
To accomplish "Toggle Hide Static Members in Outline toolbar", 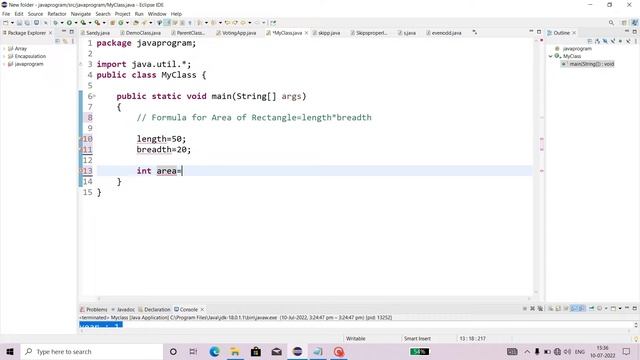I will 613,41.
